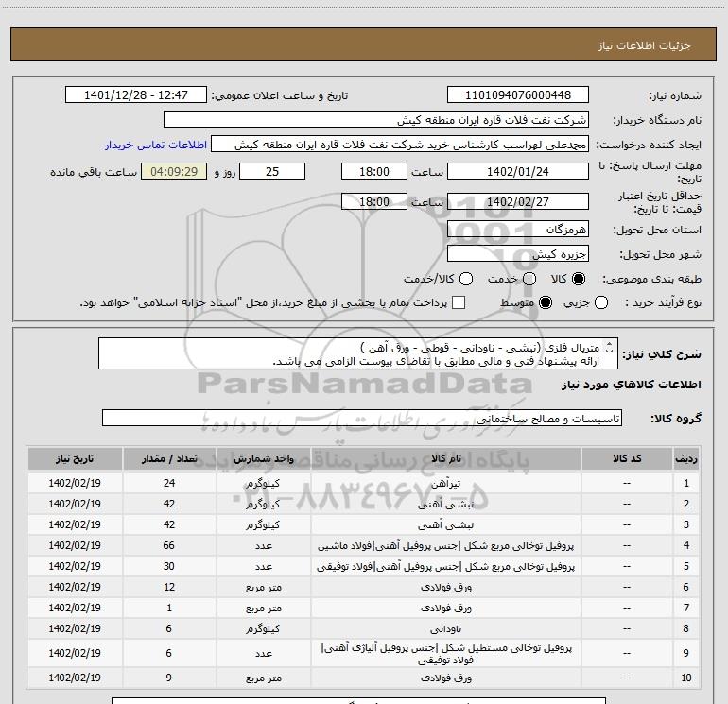Click the تاریخ نیاز column header
This screenshot has height=704, width=728.
75,459
